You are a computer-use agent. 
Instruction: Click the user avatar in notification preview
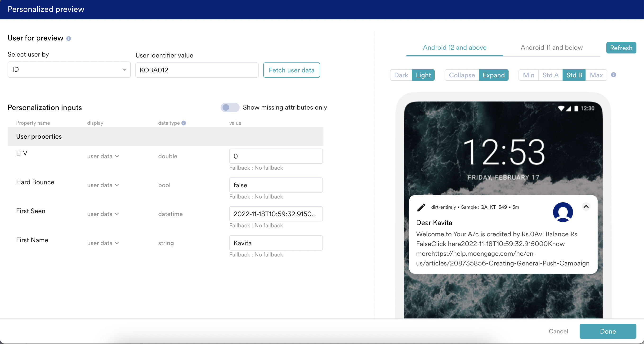(563, 212)
